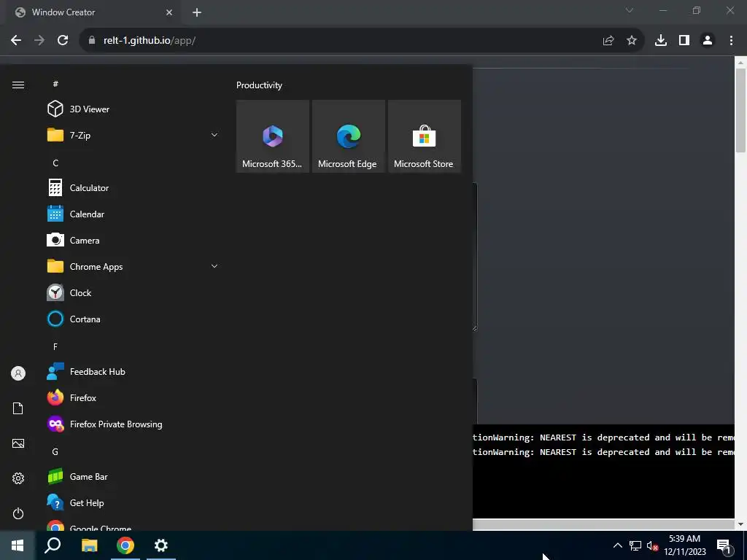Click the page scrollbar down arrow
747x560 pixels.
click(x=740, y=524)
